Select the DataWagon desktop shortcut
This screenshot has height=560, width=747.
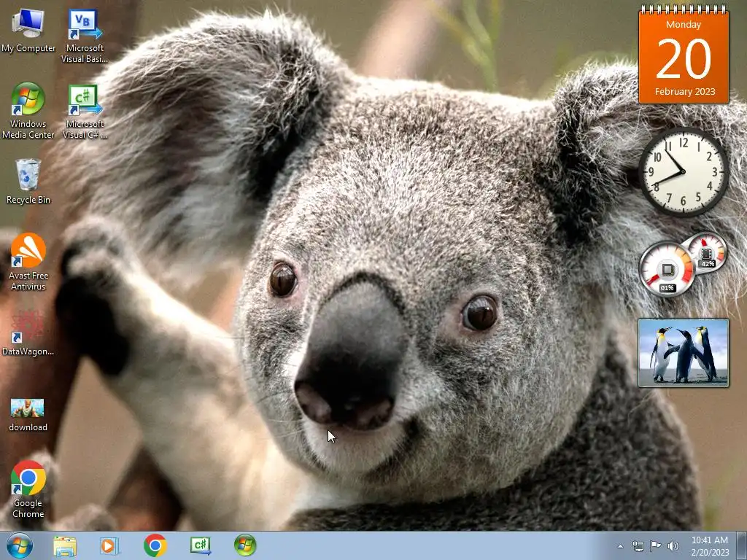pos(28,332)
